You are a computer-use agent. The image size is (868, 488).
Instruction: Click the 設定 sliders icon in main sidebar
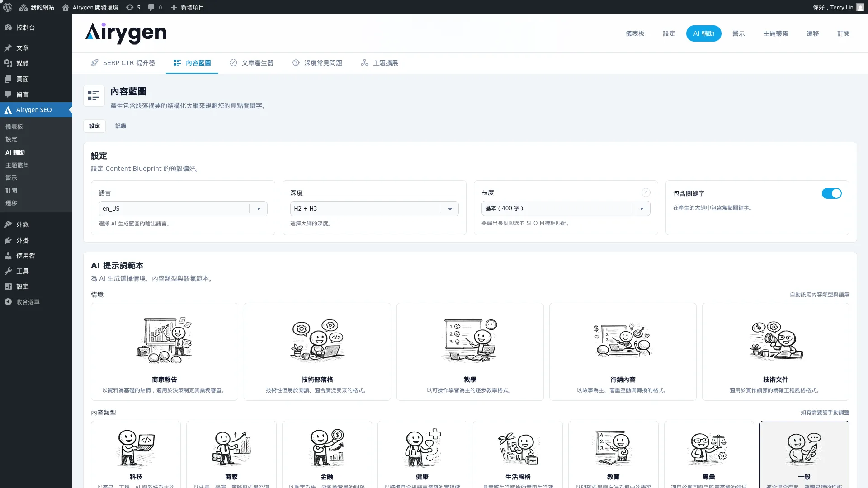point(8,286)
